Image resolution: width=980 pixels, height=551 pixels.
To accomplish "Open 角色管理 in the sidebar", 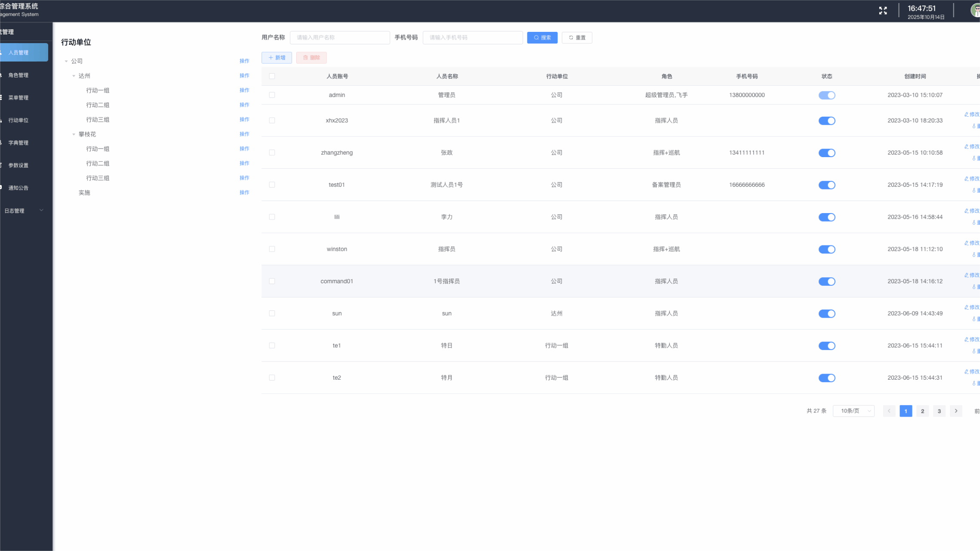I will [19, 75].
